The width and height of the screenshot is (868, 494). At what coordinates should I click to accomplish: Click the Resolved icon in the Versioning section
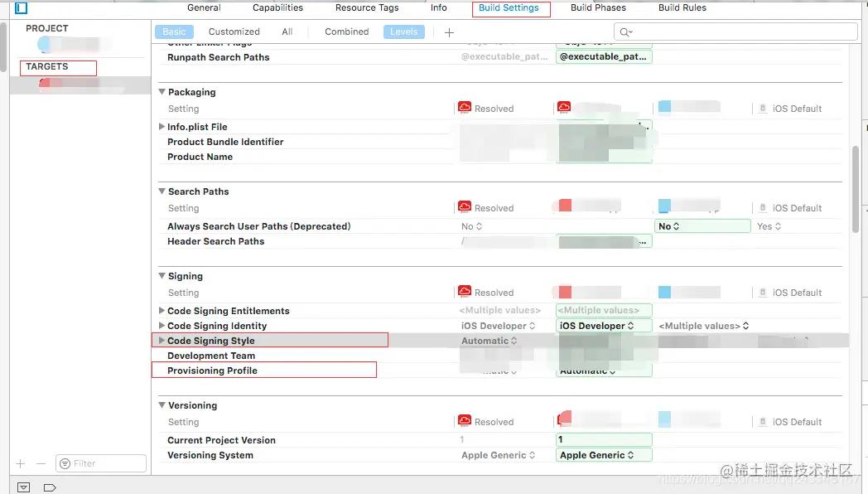(465, 421)
